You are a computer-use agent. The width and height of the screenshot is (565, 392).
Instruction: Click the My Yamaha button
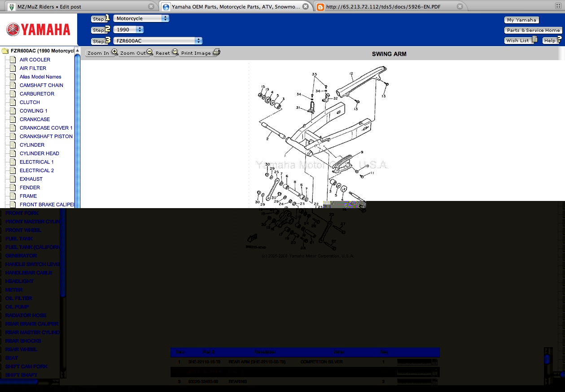[521, 20]
